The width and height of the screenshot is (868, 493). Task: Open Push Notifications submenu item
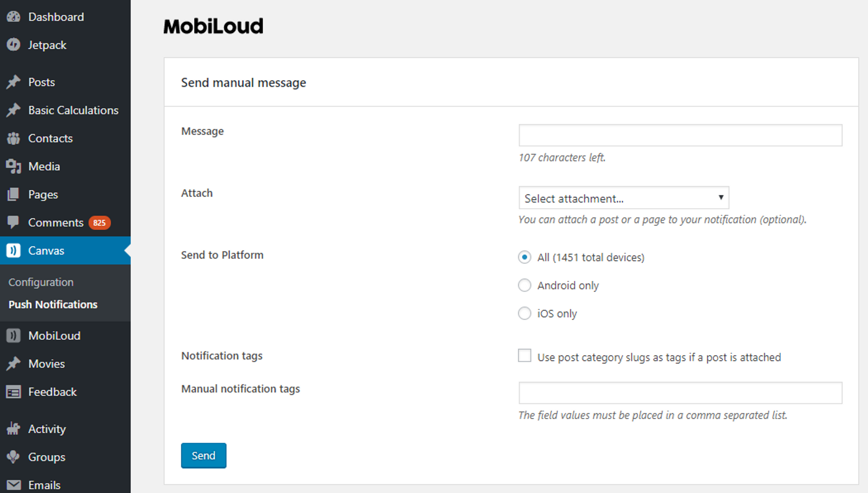click(x=53, y=305)
